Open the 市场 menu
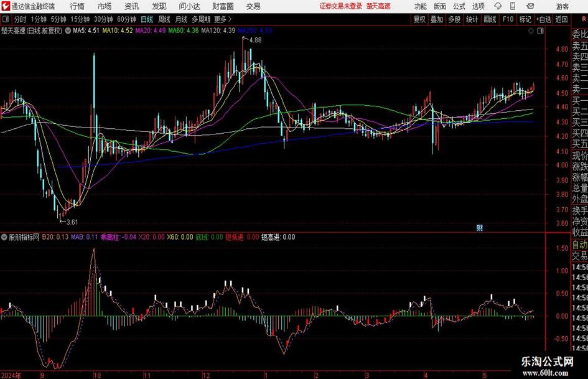Image resolution: width=588 pixels, height=379 pixels. (105, 6)
